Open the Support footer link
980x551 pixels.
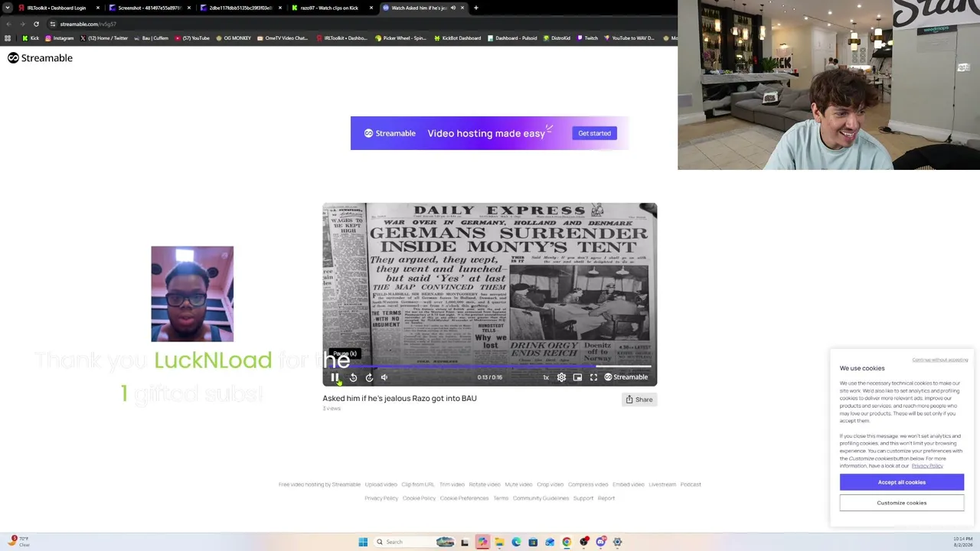(x=583, y=498)
